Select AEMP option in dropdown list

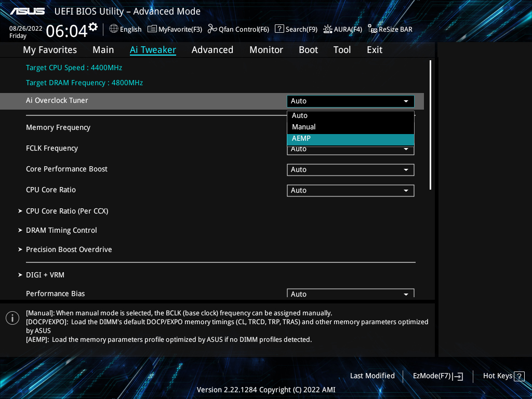click(x=350, y=139)
